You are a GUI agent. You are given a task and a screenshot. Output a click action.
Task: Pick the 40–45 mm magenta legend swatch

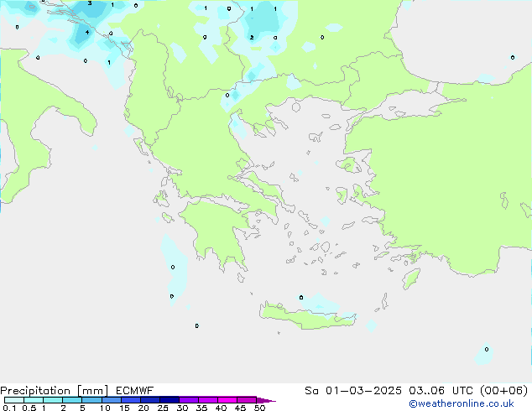click(x=227, y=400)
